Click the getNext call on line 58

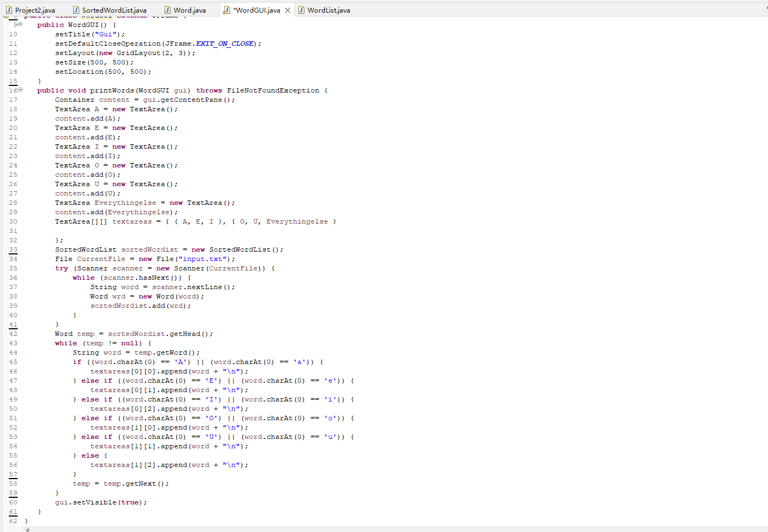141,484
